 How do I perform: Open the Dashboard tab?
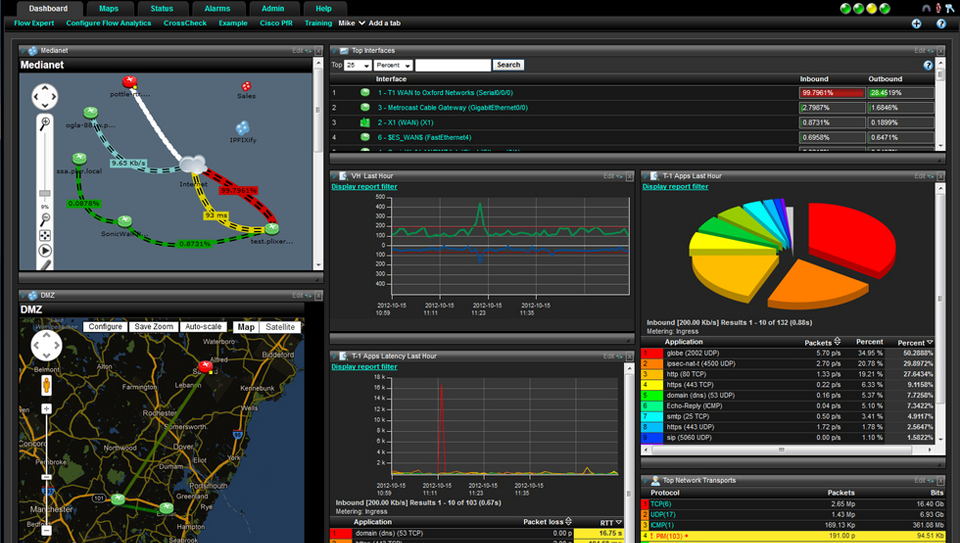[x=48, y=9]
